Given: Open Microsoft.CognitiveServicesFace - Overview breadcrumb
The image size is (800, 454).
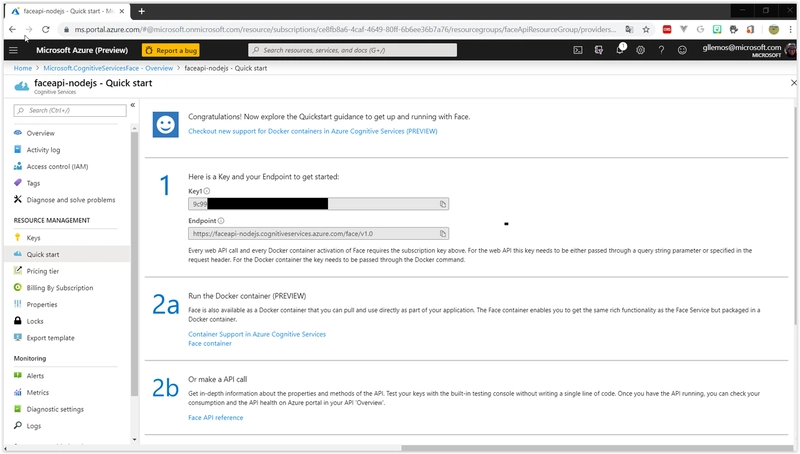Looking at the screenshot, I should coord(108,68).
